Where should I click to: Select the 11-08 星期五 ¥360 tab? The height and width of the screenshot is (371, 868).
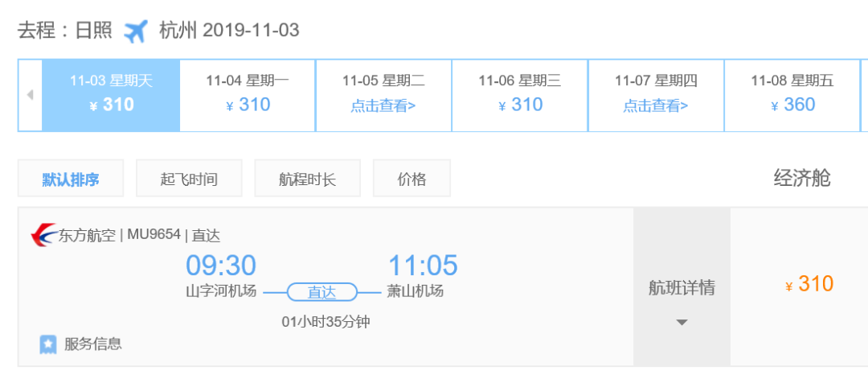point(792,94)
